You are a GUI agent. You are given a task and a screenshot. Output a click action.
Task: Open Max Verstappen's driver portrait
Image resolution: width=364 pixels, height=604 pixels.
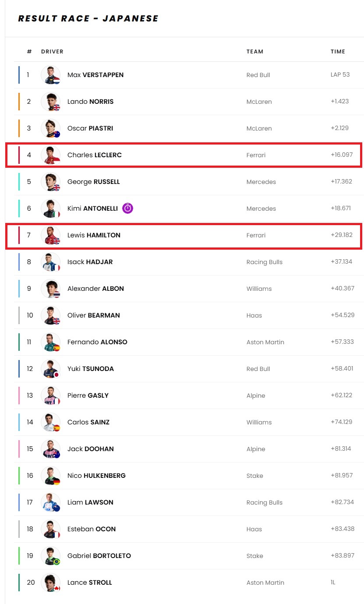click(x=50, y=75)
